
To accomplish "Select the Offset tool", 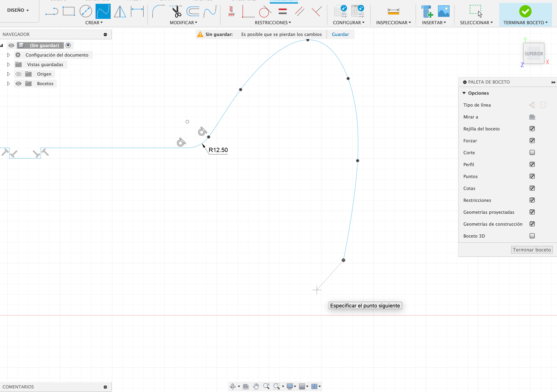I will click(193, 11).
